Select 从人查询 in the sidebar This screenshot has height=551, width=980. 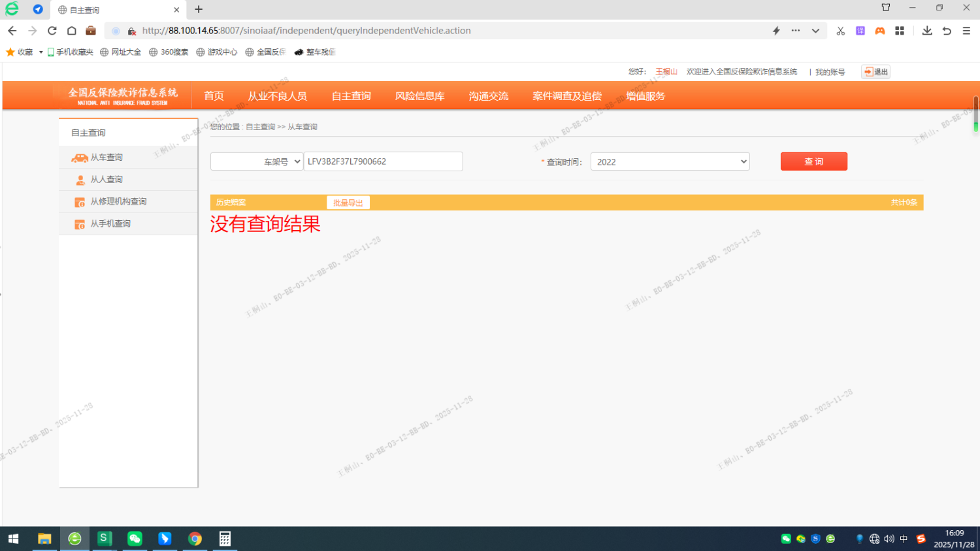pyautogui.click(x=106, y=180)
